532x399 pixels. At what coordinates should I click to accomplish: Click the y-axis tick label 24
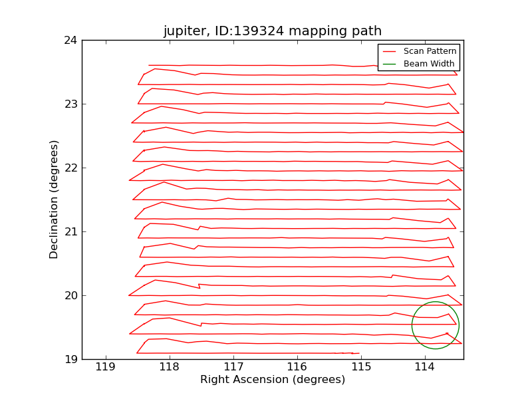[70, 41]
